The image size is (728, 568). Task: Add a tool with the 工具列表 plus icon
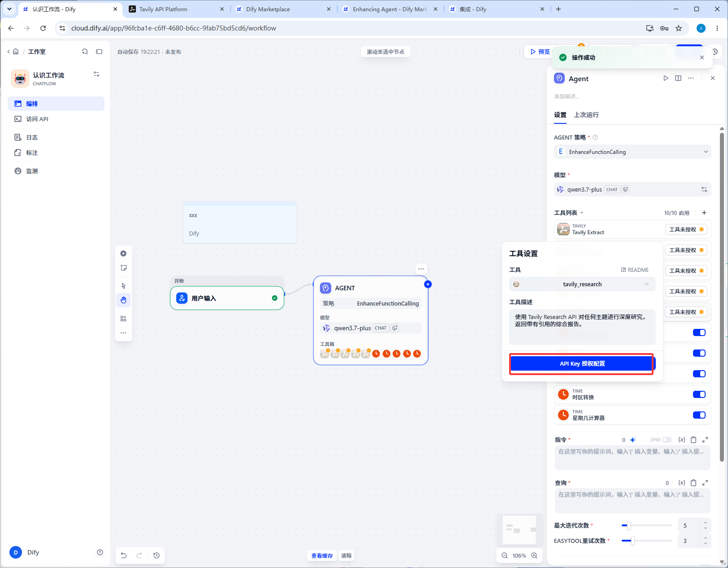pos(704,213)
